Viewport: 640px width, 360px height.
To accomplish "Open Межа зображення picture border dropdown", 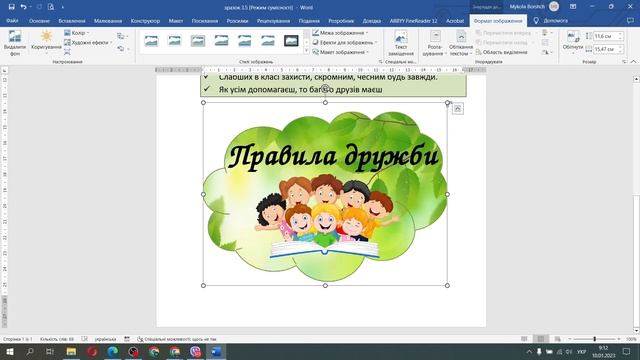I will [341, 33].
